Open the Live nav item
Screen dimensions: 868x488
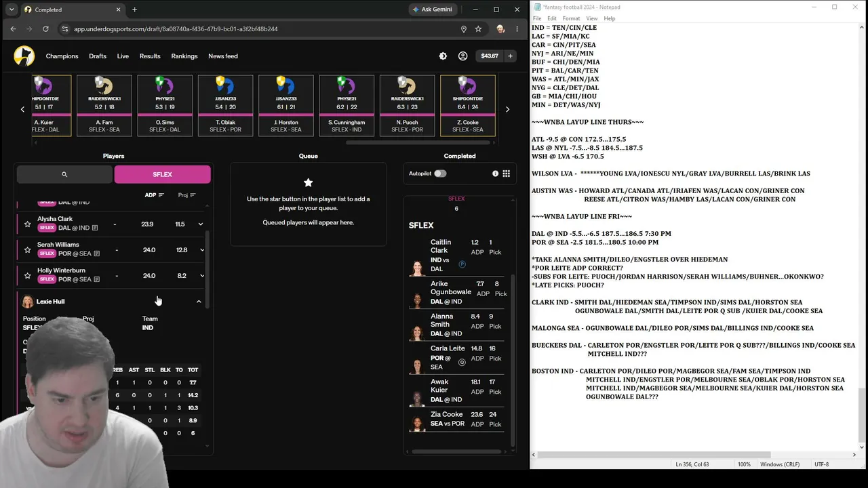click(123, 56)
